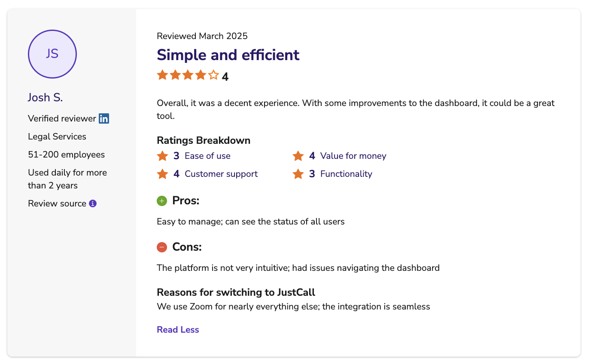Click the red Cons minus icon
The height and width of the screenshot is (364, 590).
pyautogui.click(x=162, y=247)
